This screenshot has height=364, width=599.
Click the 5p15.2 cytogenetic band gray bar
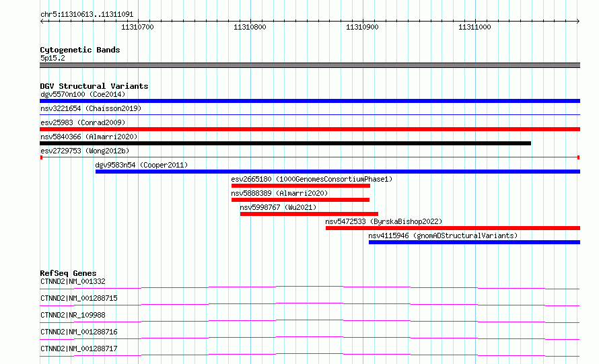pos(310,65)
